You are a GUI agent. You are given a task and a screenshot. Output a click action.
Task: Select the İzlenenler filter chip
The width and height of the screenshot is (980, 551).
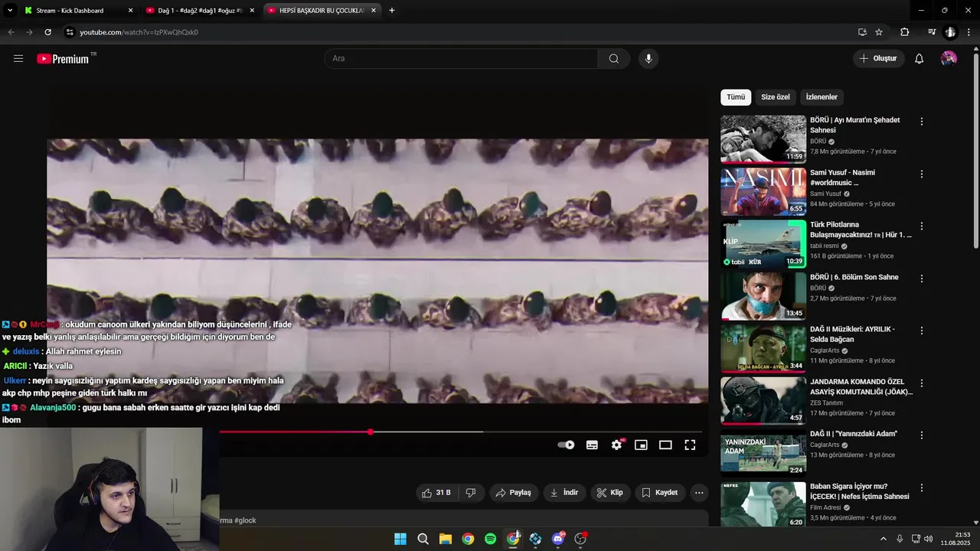point(822,97)
